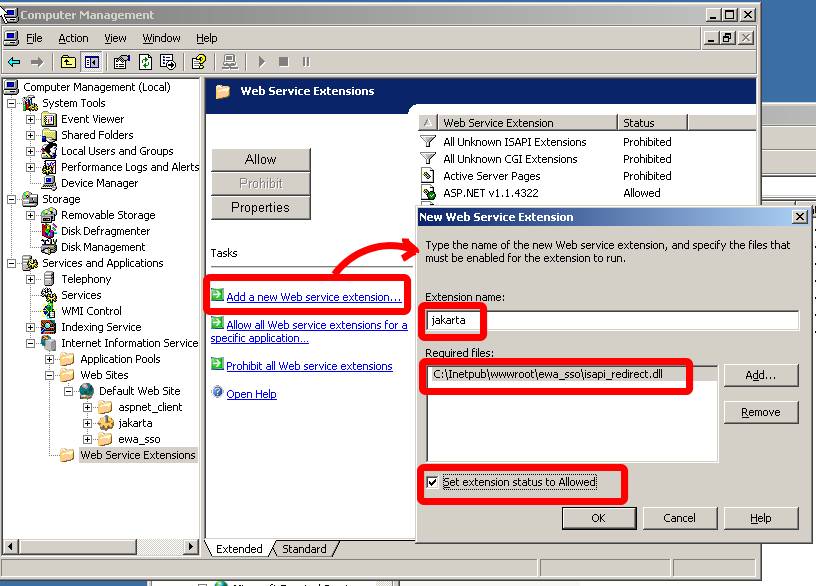Click the Back arrow in the toolbar
816x586 pixels.
tap(14, 62)
